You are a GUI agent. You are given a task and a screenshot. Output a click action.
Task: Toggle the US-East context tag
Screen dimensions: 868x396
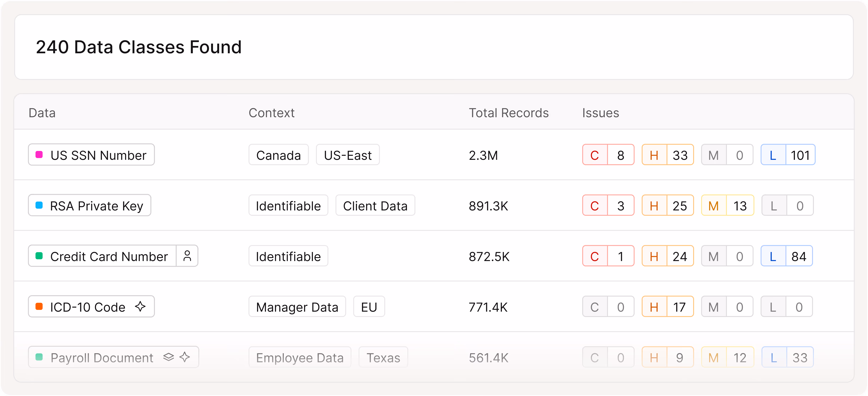pyautogui.click(x=348, y=155)
